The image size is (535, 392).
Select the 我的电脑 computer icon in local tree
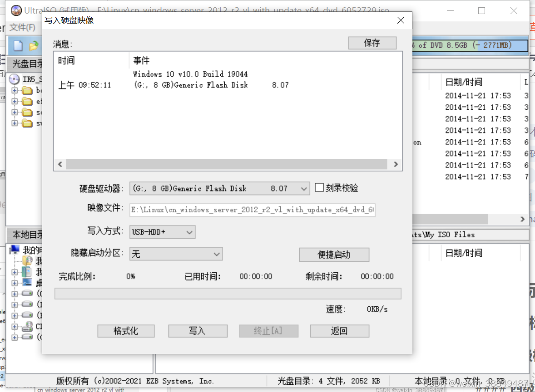click(x=15, y=250)
